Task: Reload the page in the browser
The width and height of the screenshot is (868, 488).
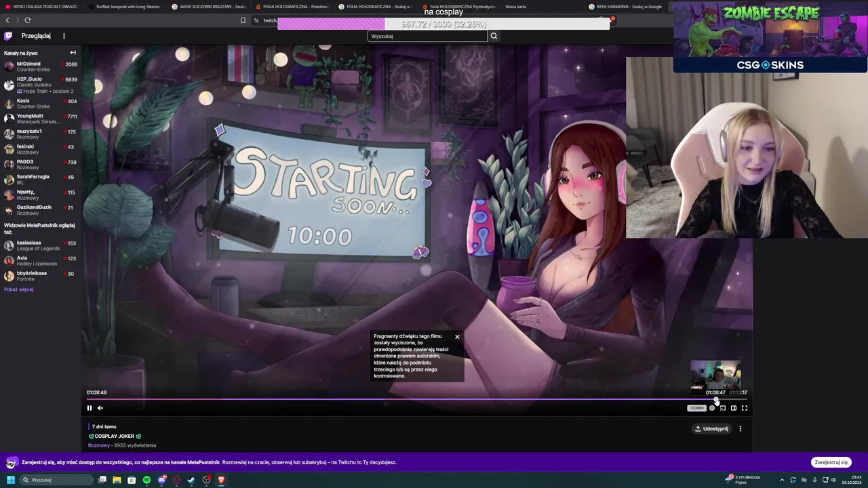Action: pyautogui.click(x=27, y=20)
